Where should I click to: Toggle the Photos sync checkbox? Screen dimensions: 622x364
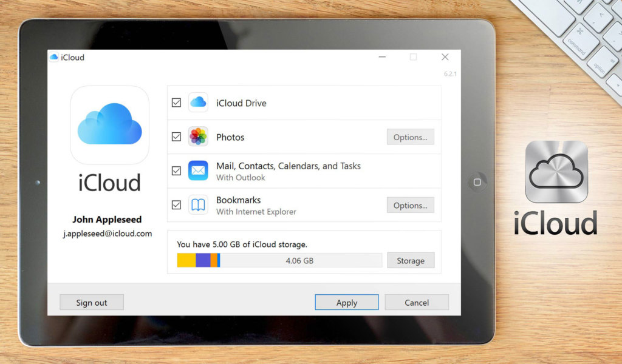point(176,137)
